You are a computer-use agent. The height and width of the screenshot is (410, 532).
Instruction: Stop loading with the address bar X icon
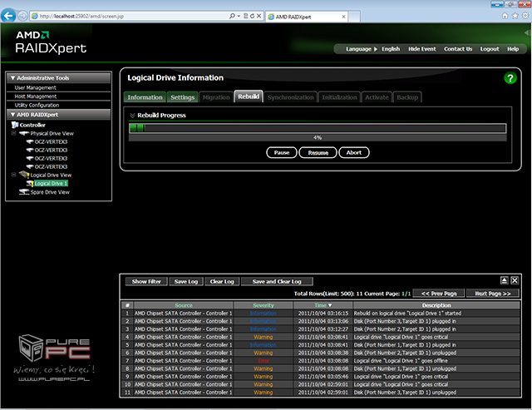point(259,16)
